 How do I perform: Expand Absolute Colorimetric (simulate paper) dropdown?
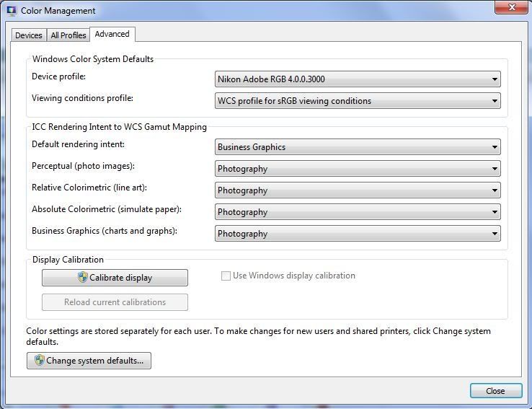358,212
